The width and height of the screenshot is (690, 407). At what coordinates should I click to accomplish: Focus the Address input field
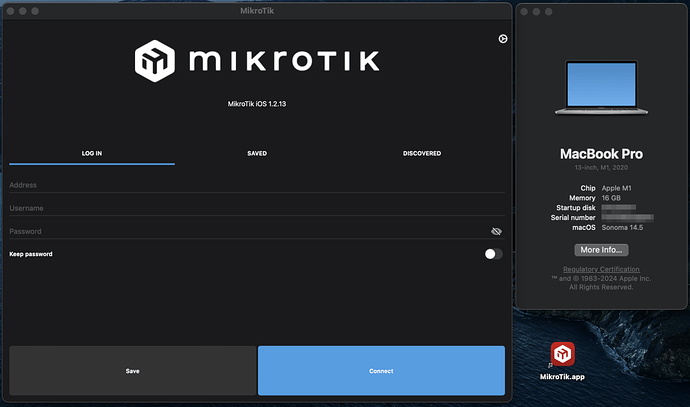click(257, 185)
